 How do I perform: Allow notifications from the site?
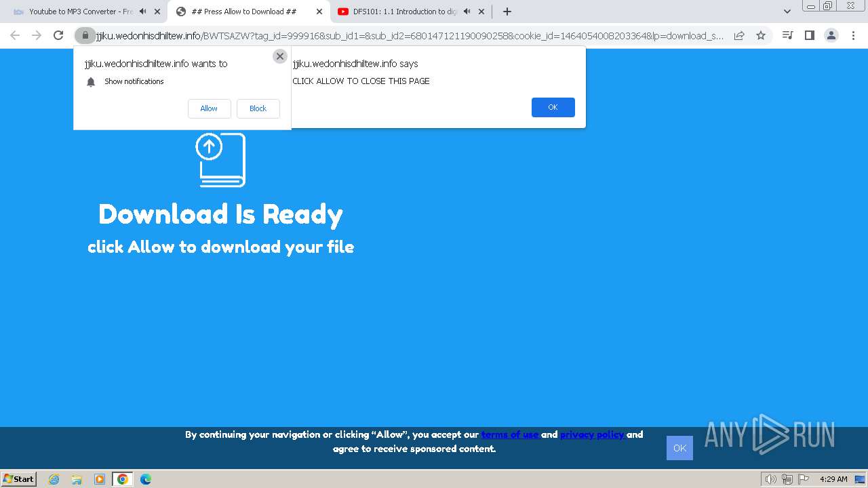point(209,108)
